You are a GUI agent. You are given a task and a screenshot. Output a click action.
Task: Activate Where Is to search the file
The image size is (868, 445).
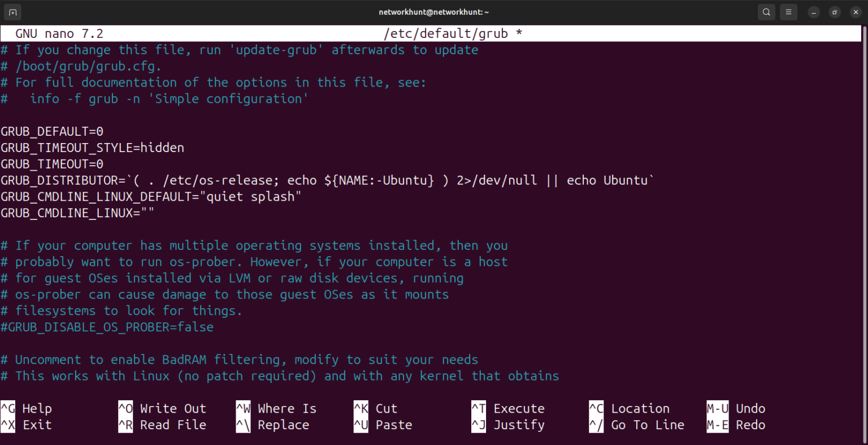click(283, 408)
